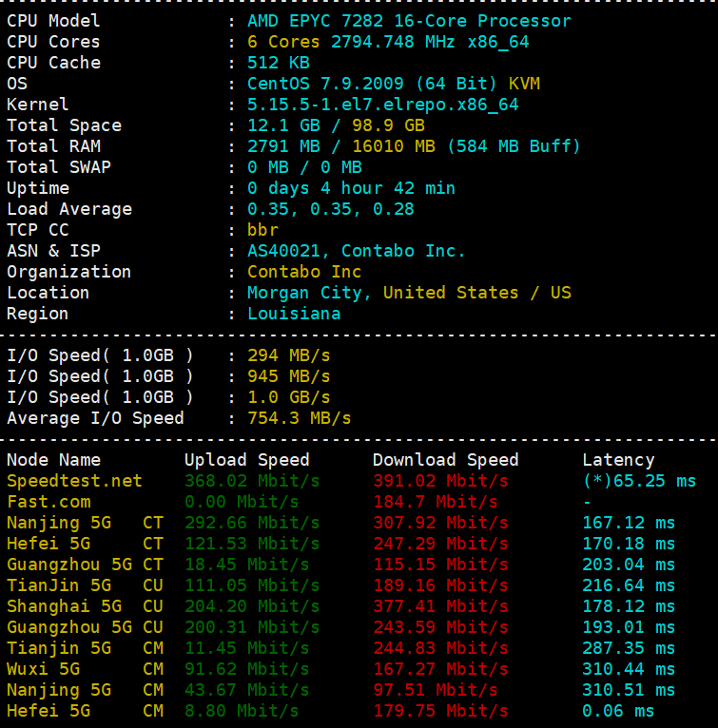Click the upload speed 18.45 Mbit/s
718x728 pixels.
click(246, 565)
